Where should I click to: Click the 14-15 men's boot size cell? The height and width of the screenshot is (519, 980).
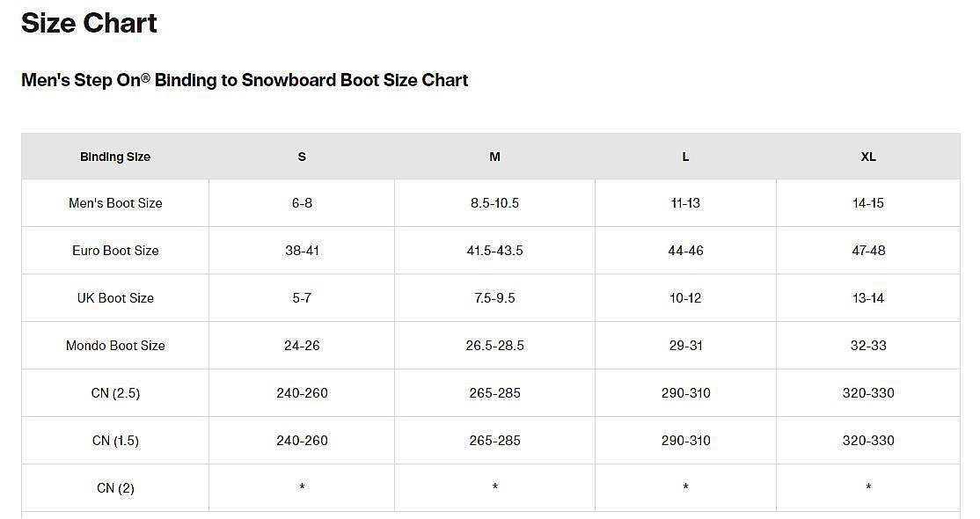coord(867,203)
